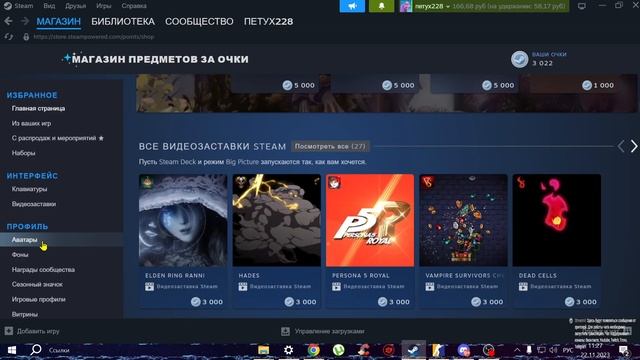Go back with the left arrow
Screen dimensions: 640x360
click(x=8, y=21)
